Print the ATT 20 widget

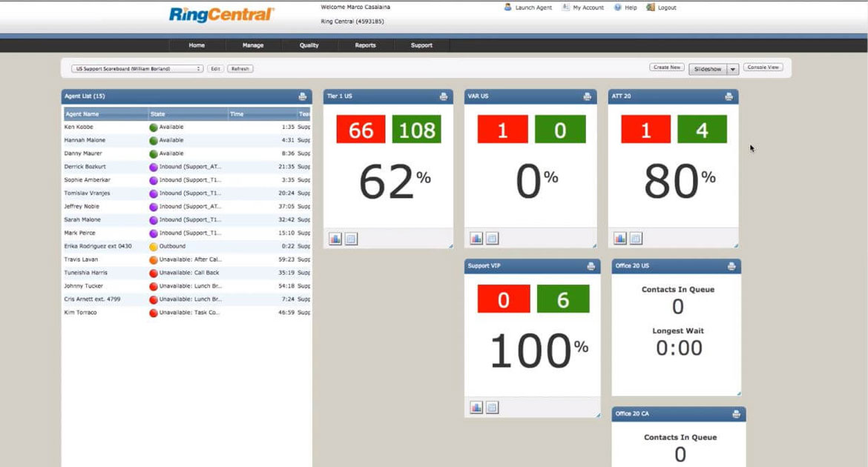pos(729,96)
